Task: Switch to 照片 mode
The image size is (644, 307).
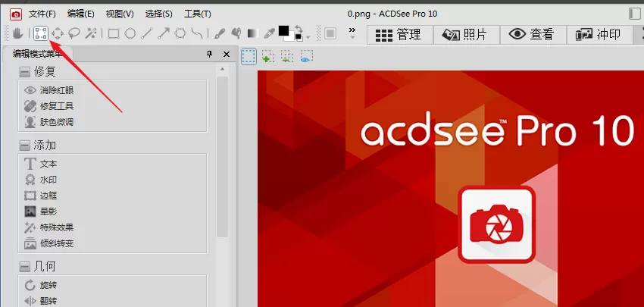Action: point(467,35)
